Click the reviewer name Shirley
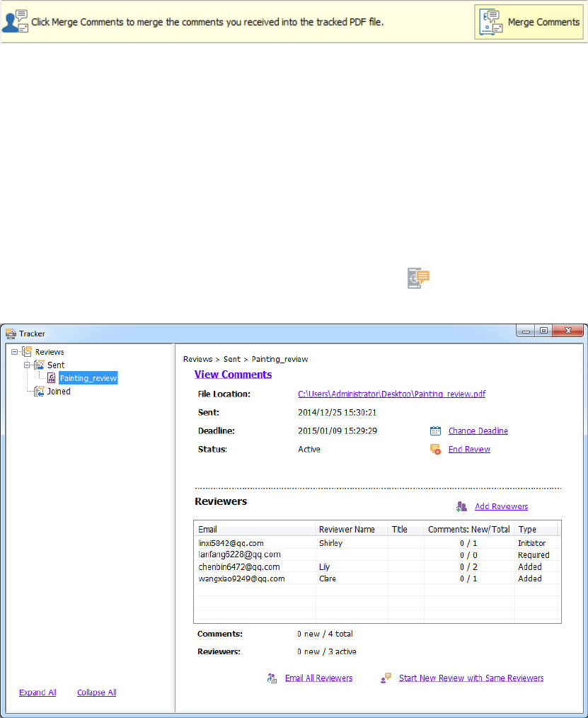The width and height of the screenshot is (588, 718). pyautogui.click(x=331, y=543)
